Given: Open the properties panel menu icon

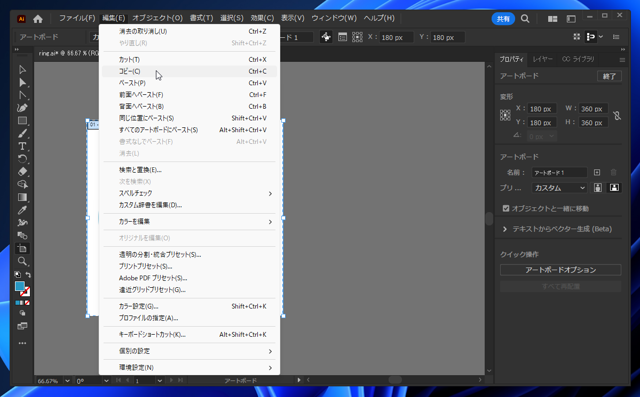Looking at the screenshot, I should [x=622, y=60].
